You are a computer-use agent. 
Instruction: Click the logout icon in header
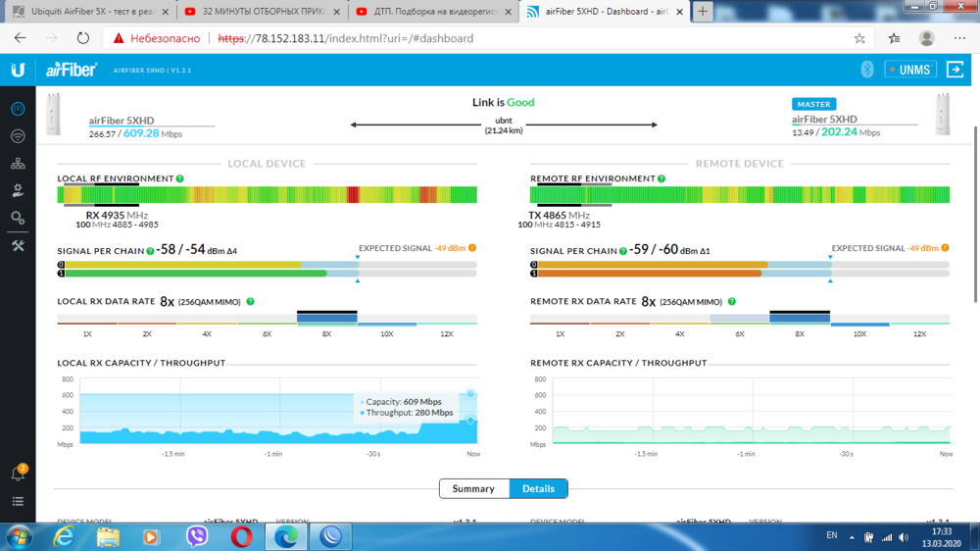coord(953,70)
